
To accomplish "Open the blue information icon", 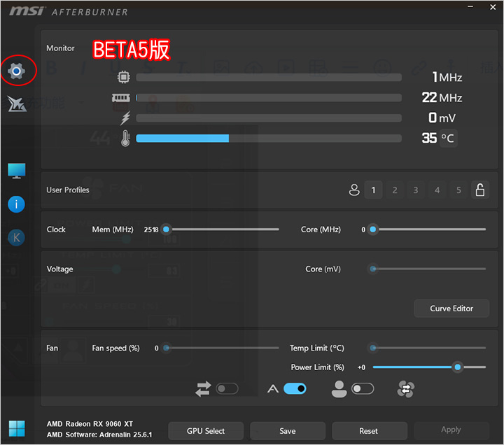I will point(16,204).
